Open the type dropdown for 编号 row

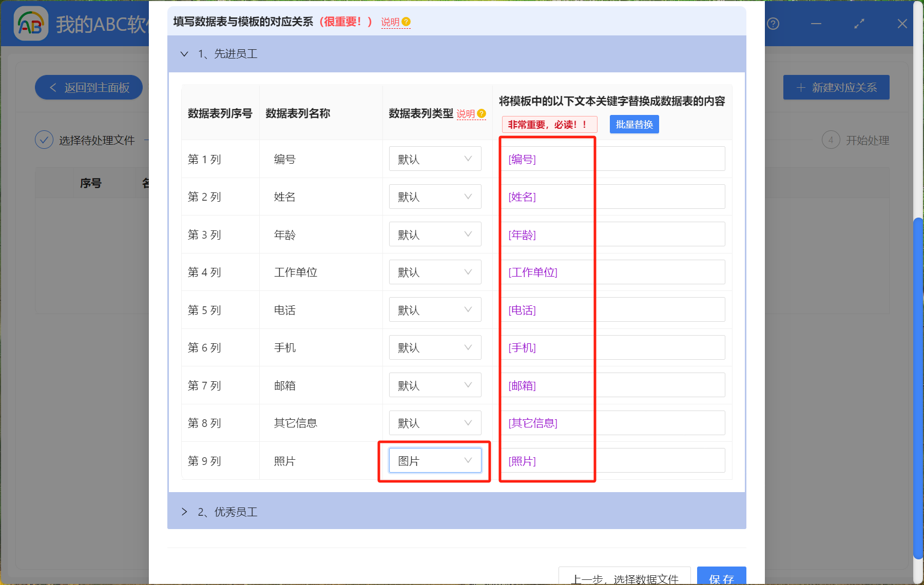[x=435, y=159]
